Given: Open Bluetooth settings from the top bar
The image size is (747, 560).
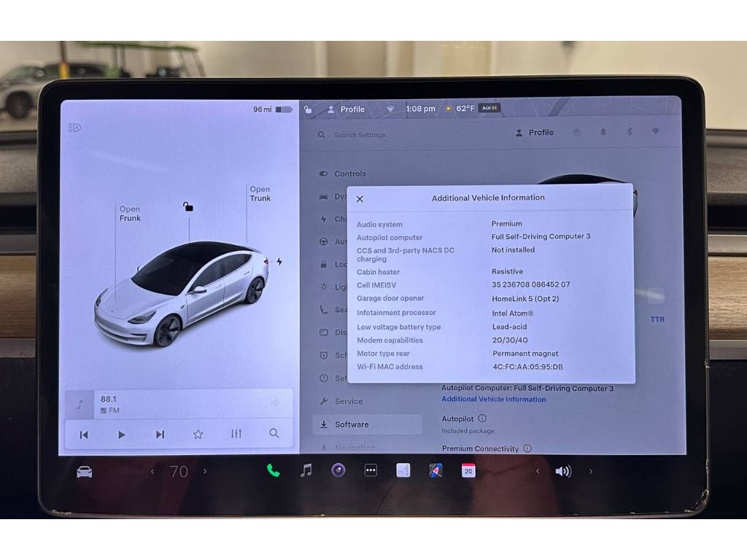Looking at the screenshot, I should (x=630, y=132).
